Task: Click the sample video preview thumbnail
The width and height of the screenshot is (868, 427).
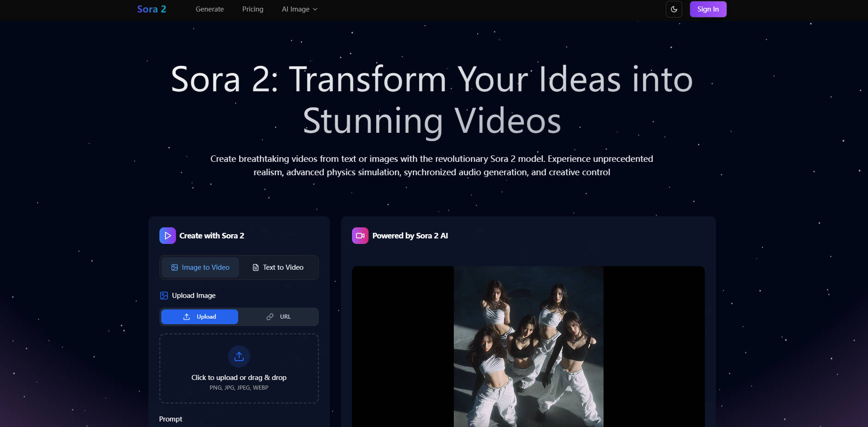Action: tap(528, 346)
